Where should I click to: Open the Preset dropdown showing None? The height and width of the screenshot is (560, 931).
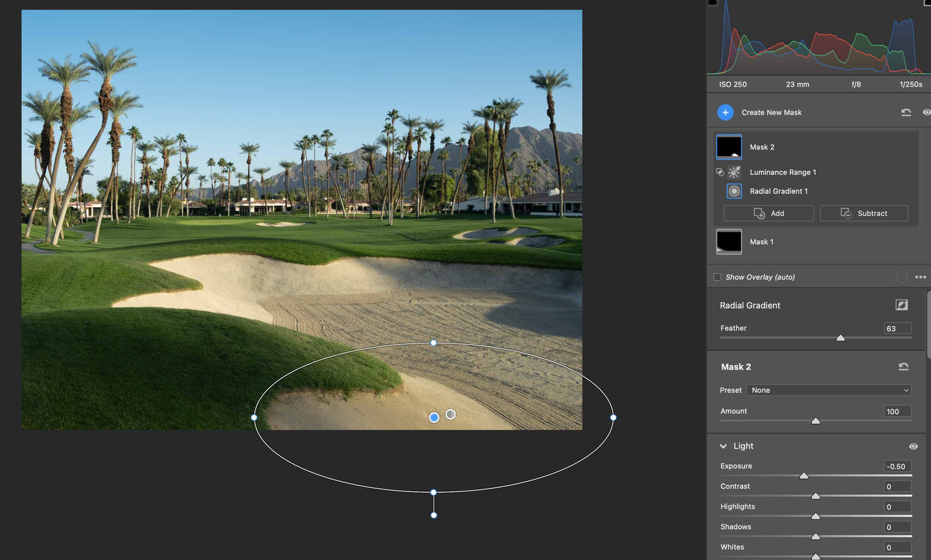(829, 390)
